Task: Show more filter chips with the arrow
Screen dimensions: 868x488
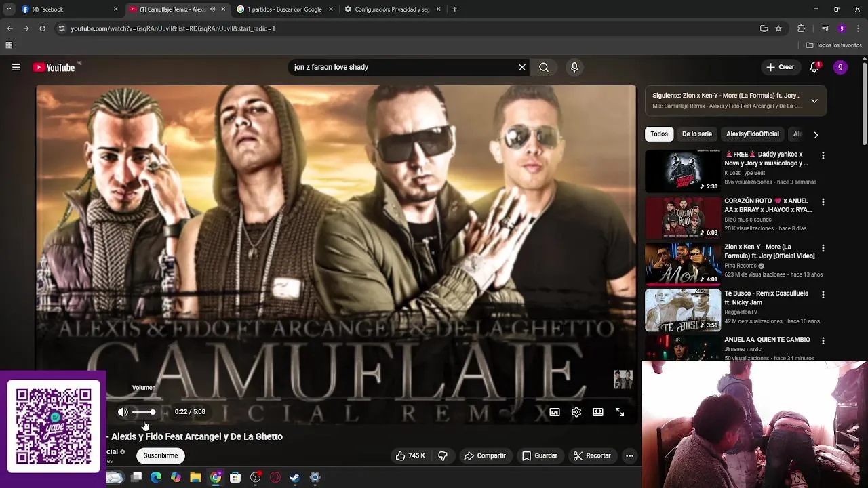Action: (x=816, y=134)
